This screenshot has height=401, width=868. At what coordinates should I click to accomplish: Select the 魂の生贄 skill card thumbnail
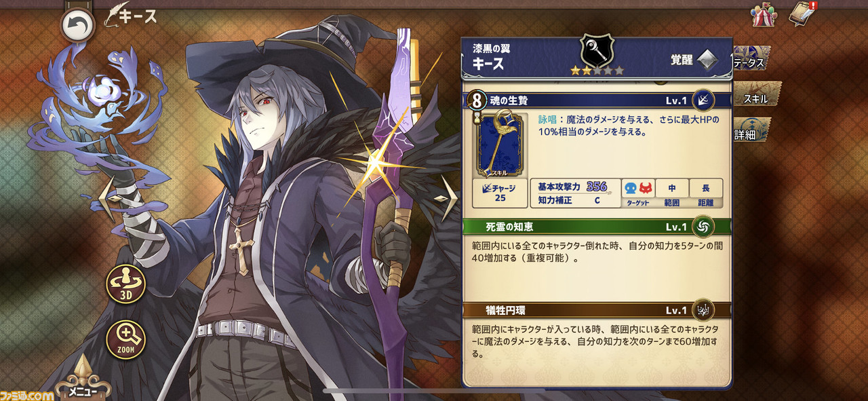click(x=500, y=145)
